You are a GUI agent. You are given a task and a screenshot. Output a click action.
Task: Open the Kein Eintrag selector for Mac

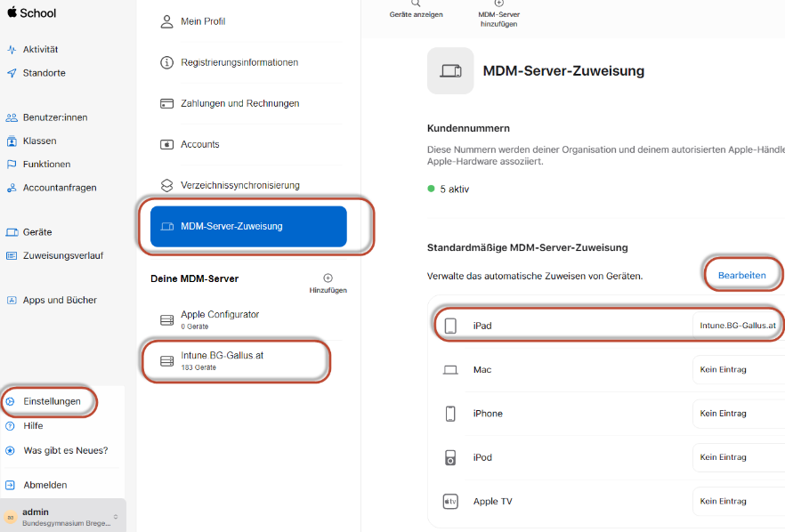(x=724, y=369)
